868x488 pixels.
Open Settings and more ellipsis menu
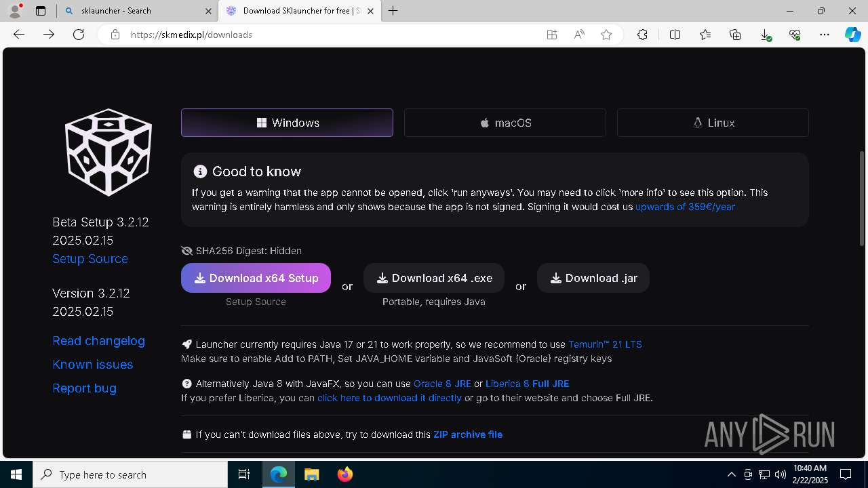tap(825, 35)
